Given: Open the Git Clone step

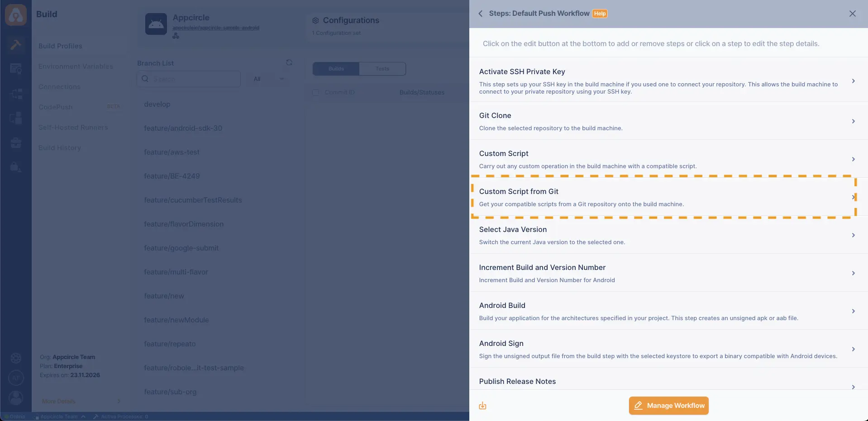Looking at the screenshot, I should 668,121.
